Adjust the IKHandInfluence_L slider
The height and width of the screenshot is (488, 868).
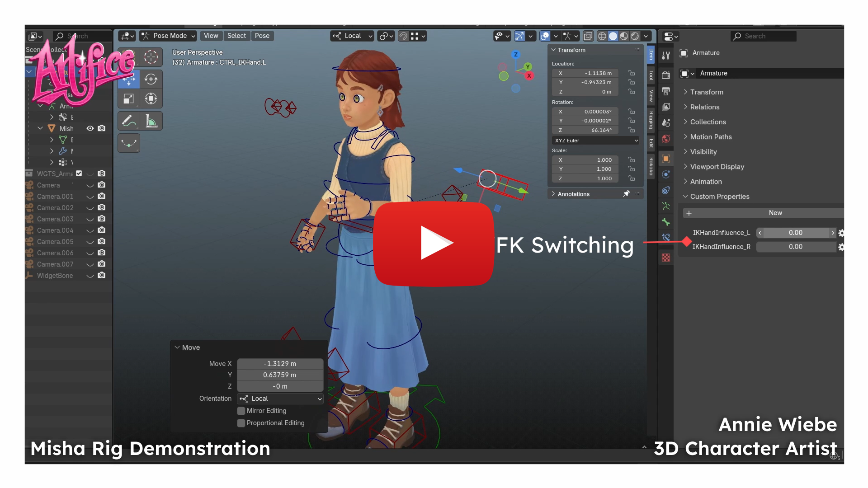click(796, 233)
